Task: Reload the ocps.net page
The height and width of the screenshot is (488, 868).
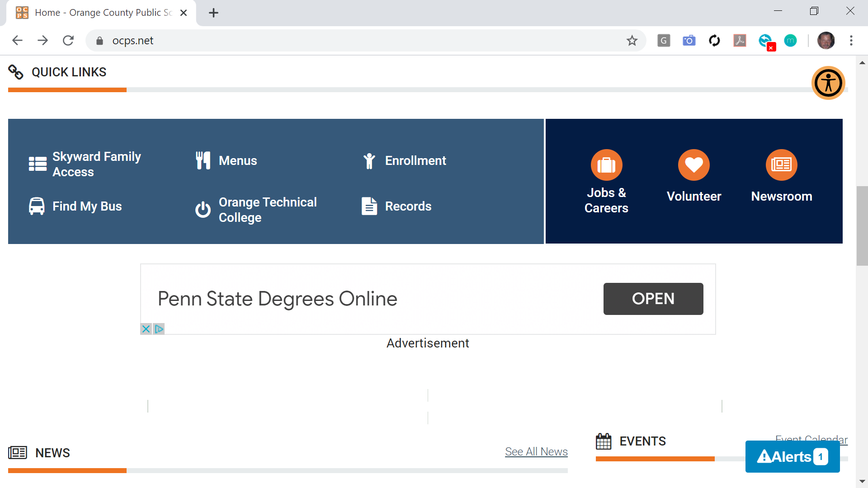Action: pos(68,41)
